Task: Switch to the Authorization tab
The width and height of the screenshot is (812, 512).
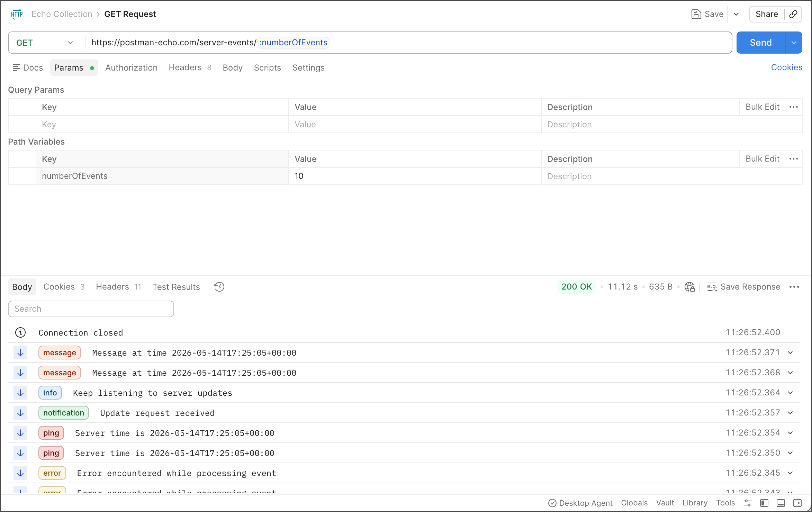Action: coord(131,67)
